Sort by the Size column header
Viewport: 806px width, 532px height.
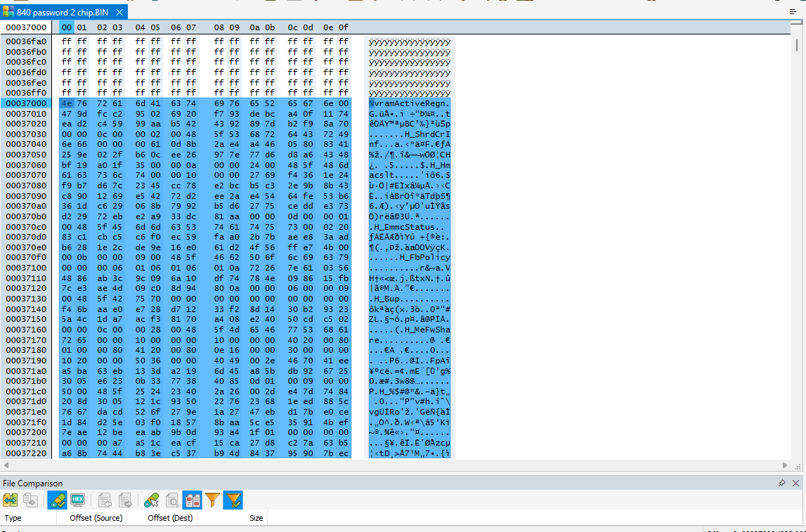(256, 518)
